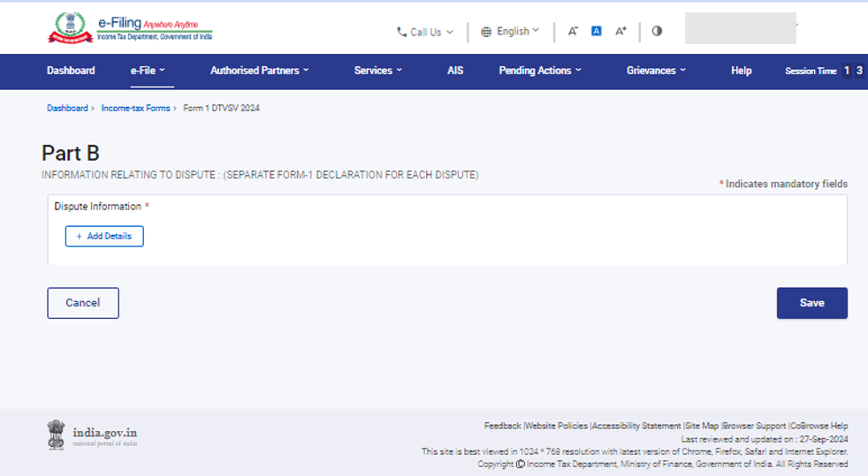Increase font size with the A+ icon
This screenshot has height=476, width=868.
(x=621, y=31)
